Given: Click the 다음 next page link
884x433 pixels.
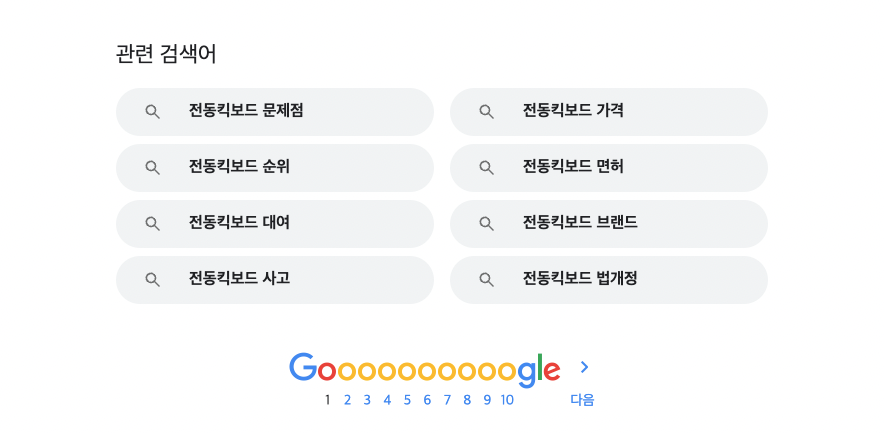Looking at the screenshot, I should pos(582,400).
